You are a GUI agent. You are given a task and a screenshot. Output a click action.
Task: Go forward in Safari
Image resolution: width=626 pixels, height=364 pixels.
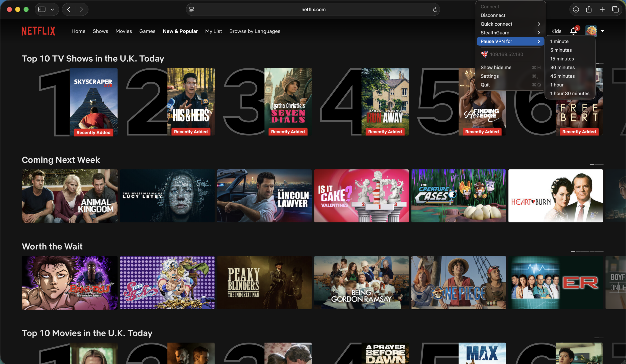point(81,10)
